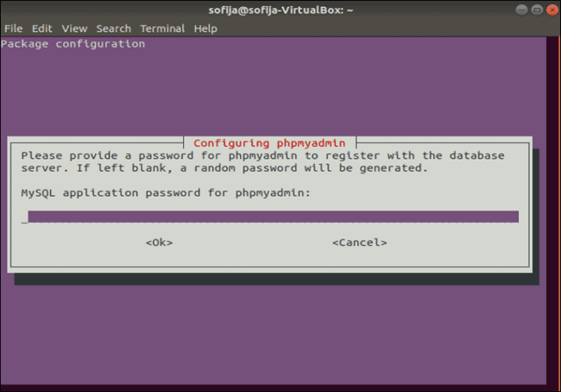Viewport: 561px width, 392px height.
Task: Click the 'MySQL application password for phpmyadmin:' label
Action: [166, 193]
